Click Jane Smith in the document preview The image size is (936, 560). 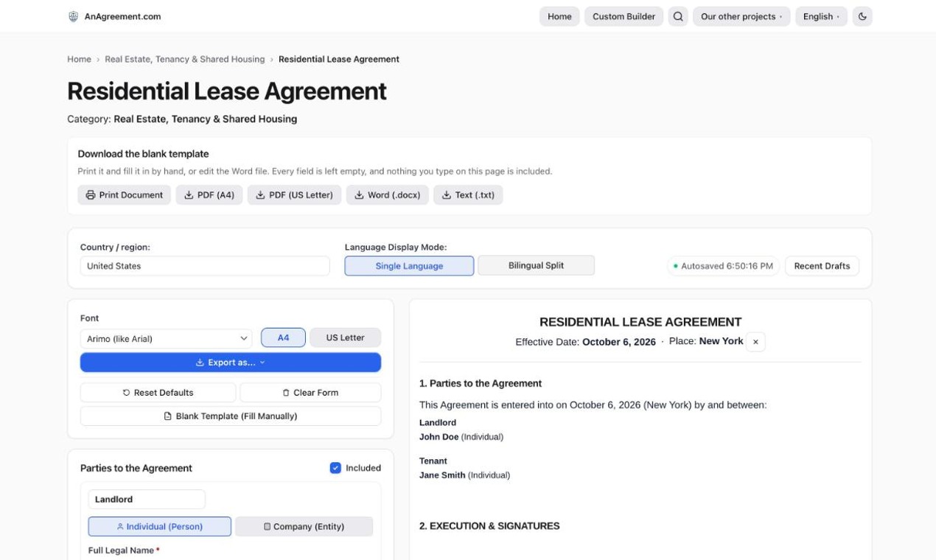[442, 475]
